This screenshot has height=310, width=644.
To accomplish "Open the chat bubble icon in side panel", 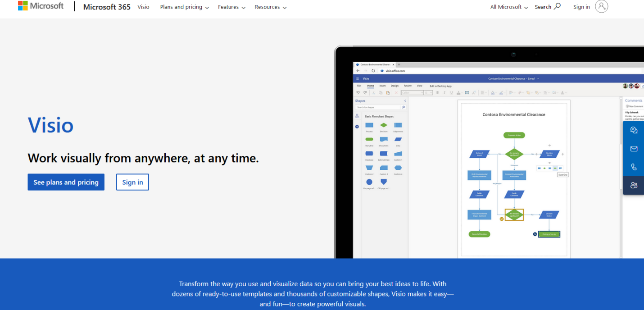I will [634, 130].
